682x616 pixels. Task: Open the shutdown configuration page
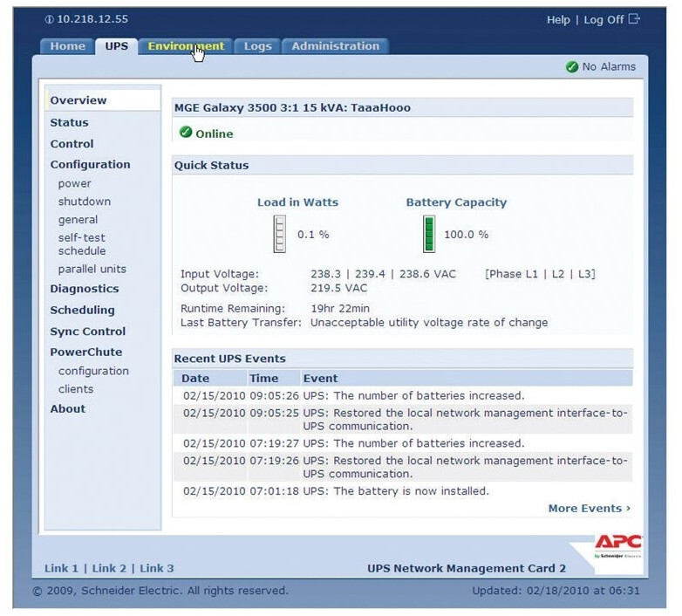click(84, 202)
